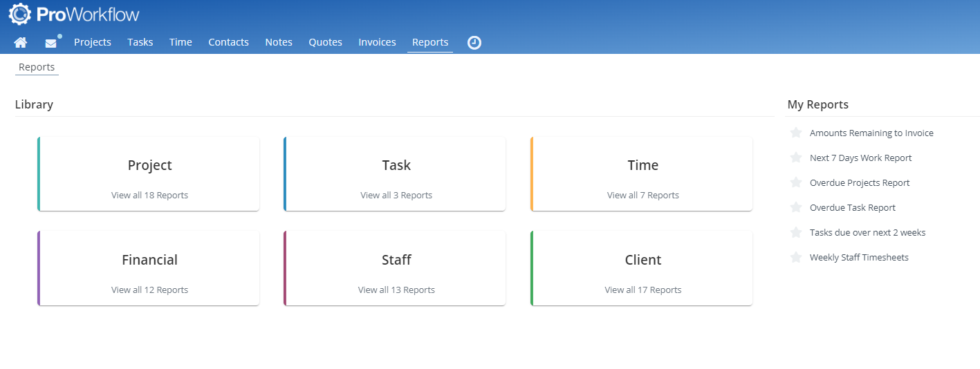980x369 pixels.
Task: Click View all 7 Reports
Action: click(x=643, y=196)
